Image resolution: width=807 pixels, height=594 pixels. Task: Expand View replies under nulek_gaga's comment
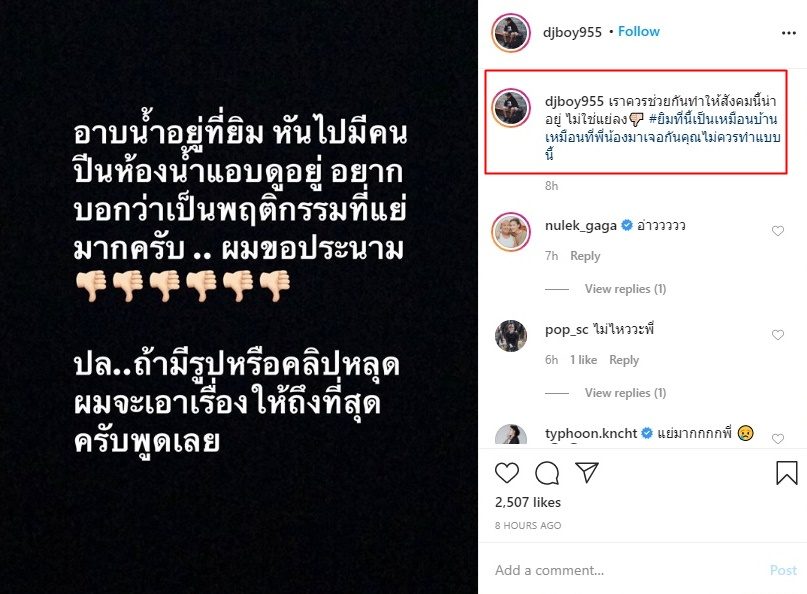625,289
